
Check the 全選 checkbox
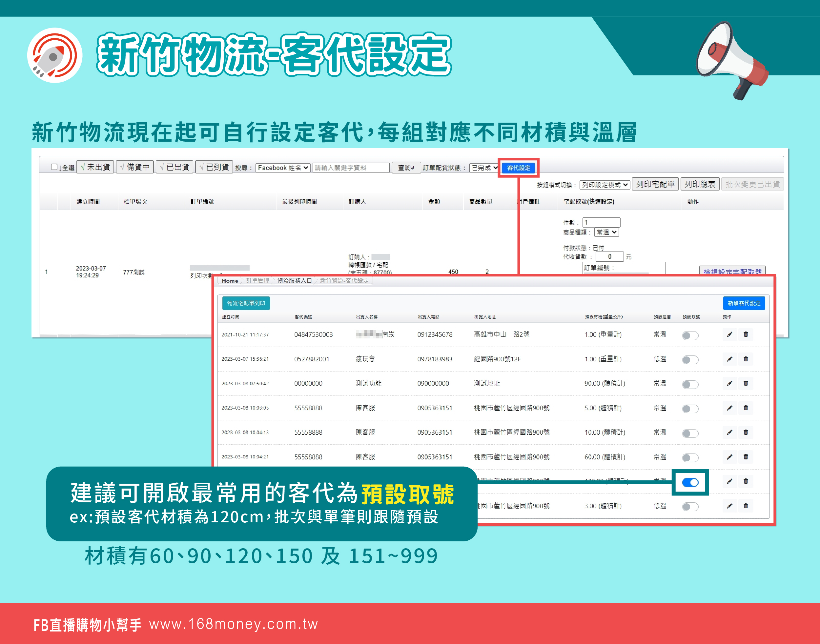(x=54, y=167)
